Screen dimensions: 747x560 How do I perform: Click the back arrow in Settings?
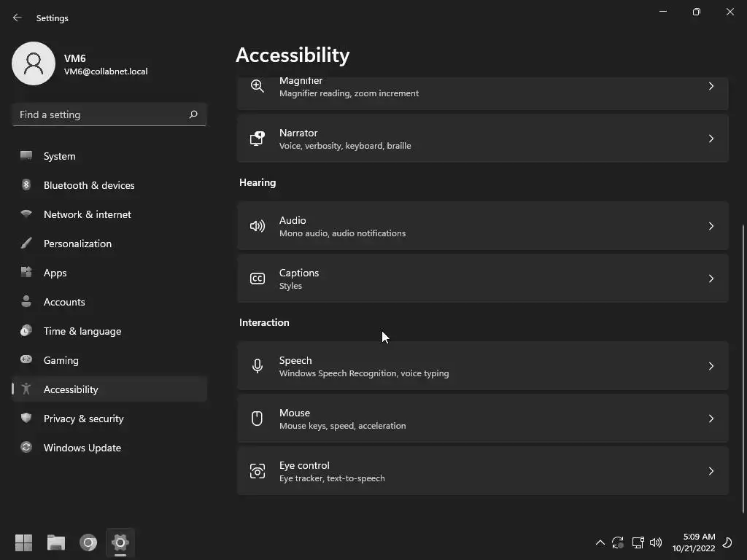[x=18, y=17]
